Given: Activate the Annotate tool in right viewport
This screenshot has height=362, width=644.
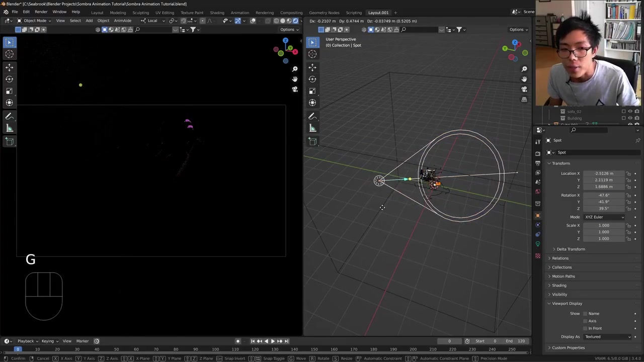Looking at the screenshot, I should pyautogui.click(x=312, y=116).
